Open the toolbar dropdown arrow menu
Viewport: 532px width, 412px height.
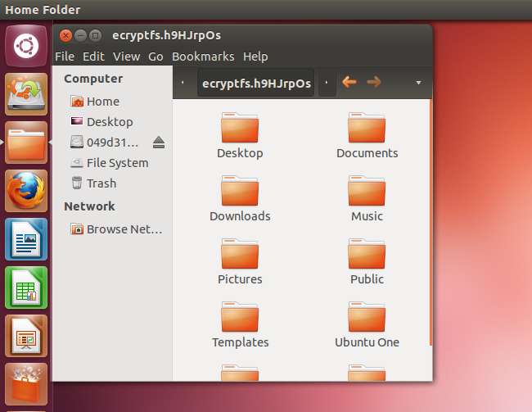[419, 83]
